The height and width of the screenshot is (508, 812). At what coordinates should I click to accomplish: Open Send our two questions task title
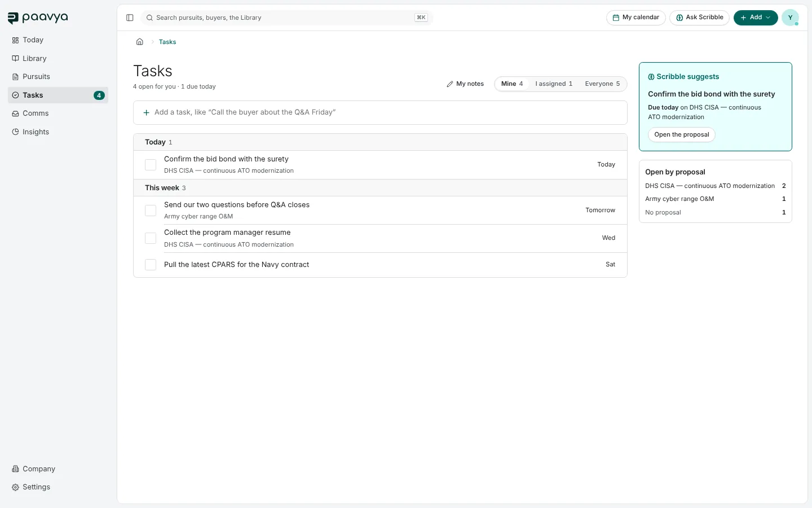(x=237, y=205)
